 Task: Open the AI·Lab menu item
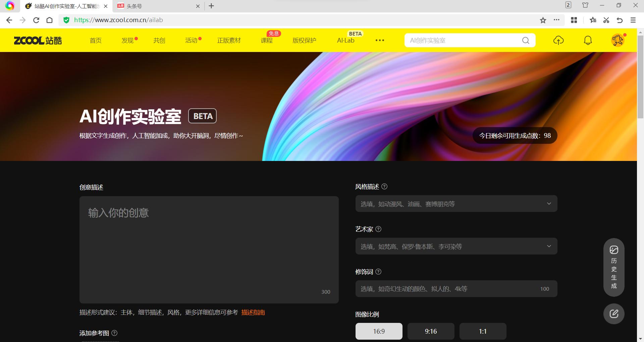(345, 40)
